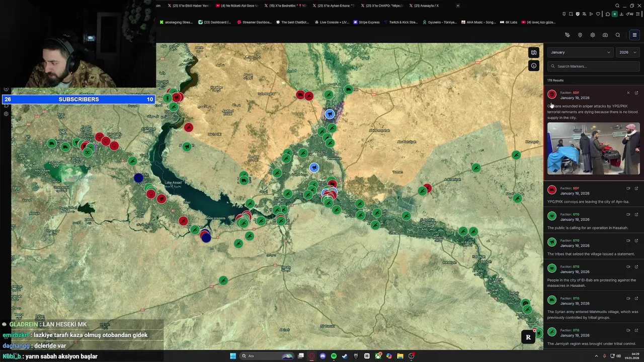Image resolution: width=644 pixels, height=362 pixels.
Task: Select the 'convoys are leaving Ayn-Isa' entry
Action: click(594, 195)
